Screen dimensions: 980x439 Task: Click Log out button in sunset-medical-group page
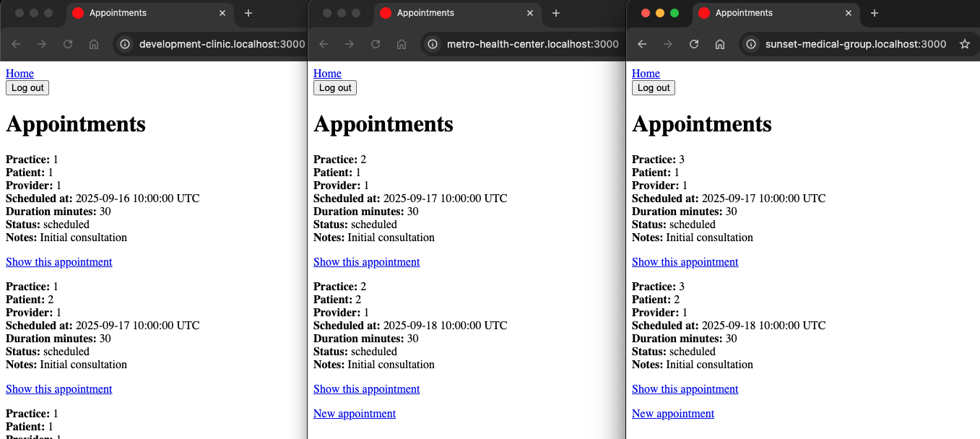point(654,87)
